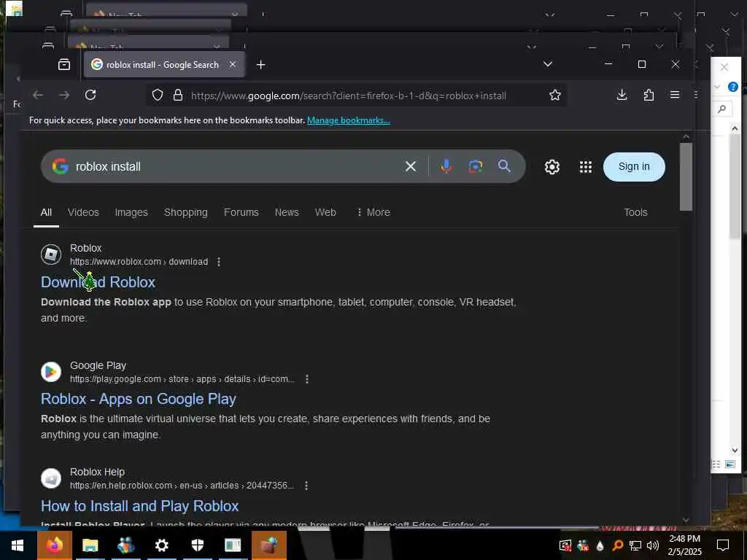Open Google quick settings gear
The image size is (747, 560).
pyautogui.click(x=551, y=167)
